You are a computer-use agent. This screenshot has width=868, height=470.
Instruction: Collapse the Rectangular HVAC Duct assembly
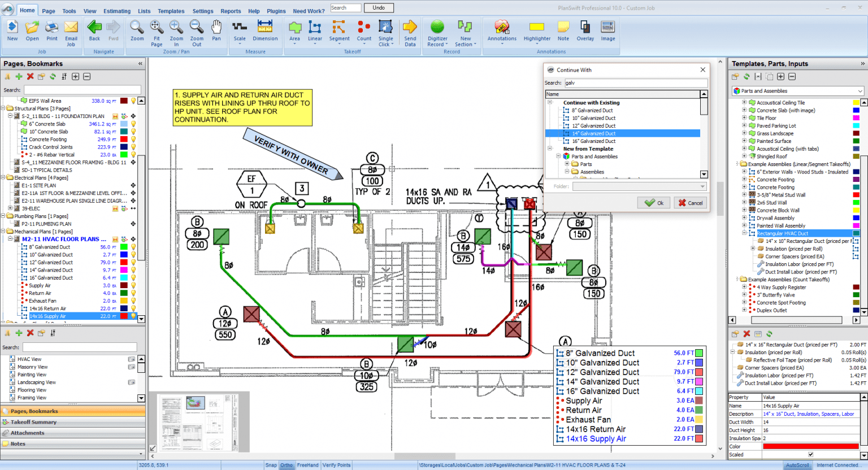click(744, 233)
